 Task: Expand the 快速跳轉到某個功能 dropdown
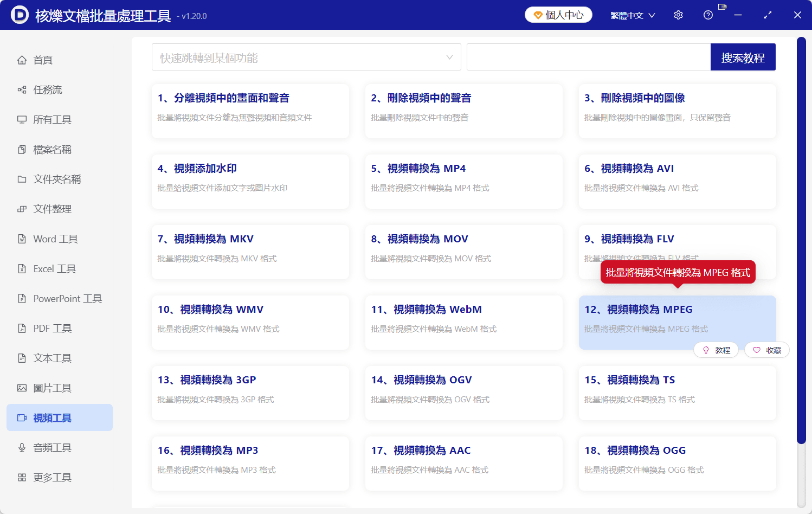coord(306,57)
